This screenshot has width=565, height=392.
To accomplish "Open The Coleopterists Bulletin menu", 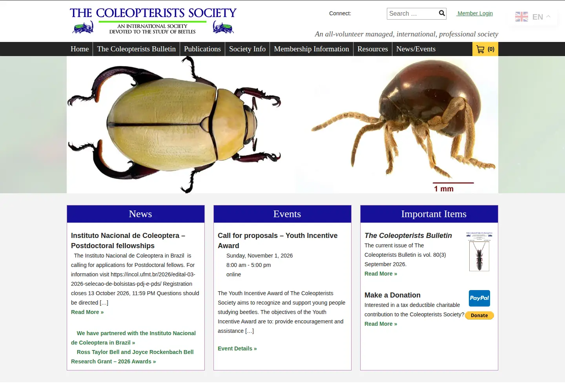I will 136,49.
